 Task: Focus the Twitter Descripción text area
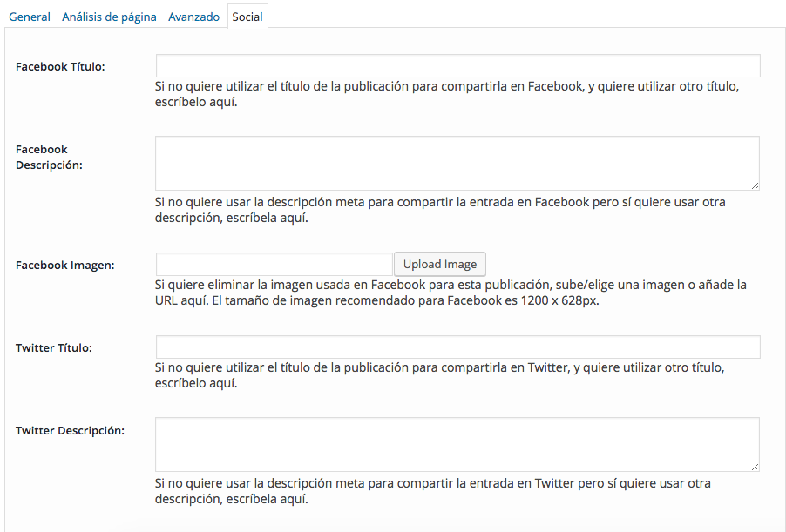coord(457,444)
